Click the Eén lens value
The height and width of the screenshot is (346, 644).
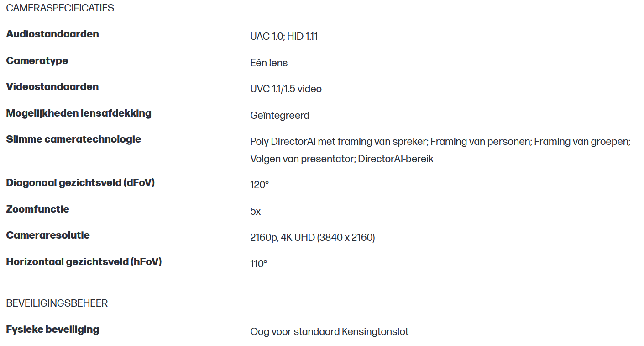point(269,63)
